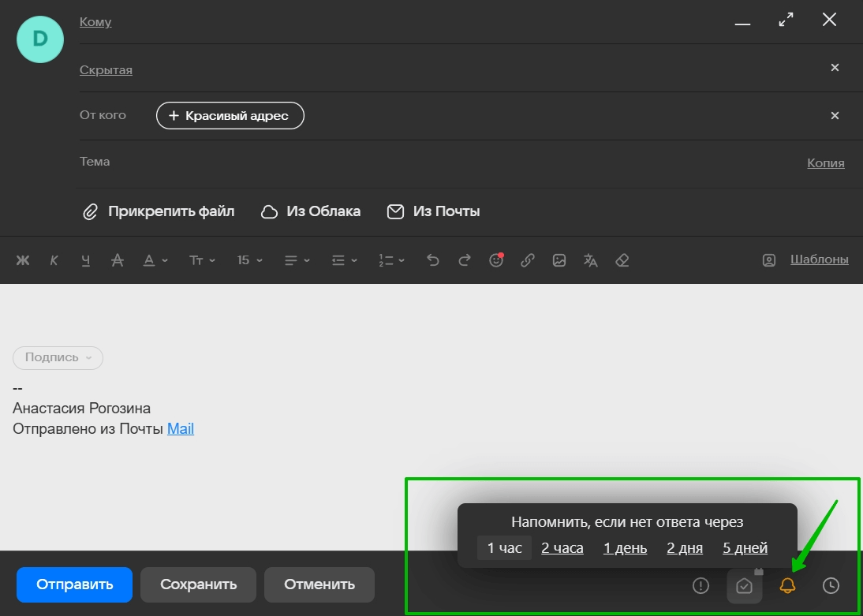Expand the Подпись signature dropdown
This screenshot has width=863, height=616.
(58, 357)
